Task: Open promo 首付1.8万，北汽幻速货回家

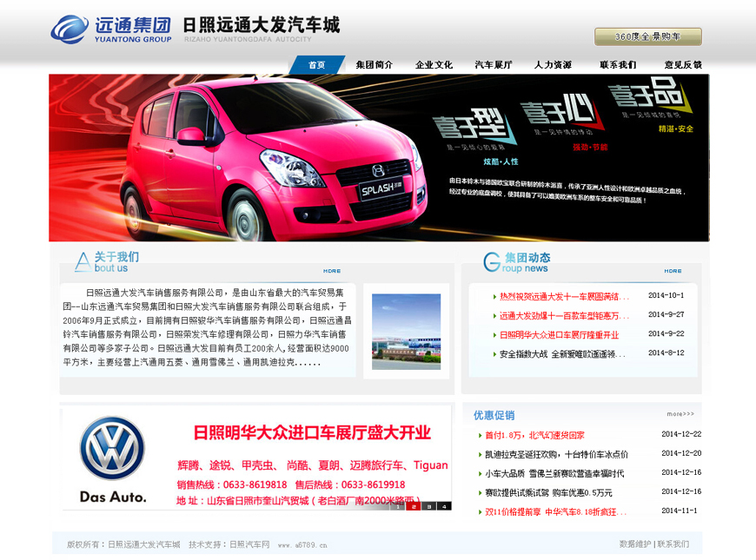Action: click(x=534, y=435)
